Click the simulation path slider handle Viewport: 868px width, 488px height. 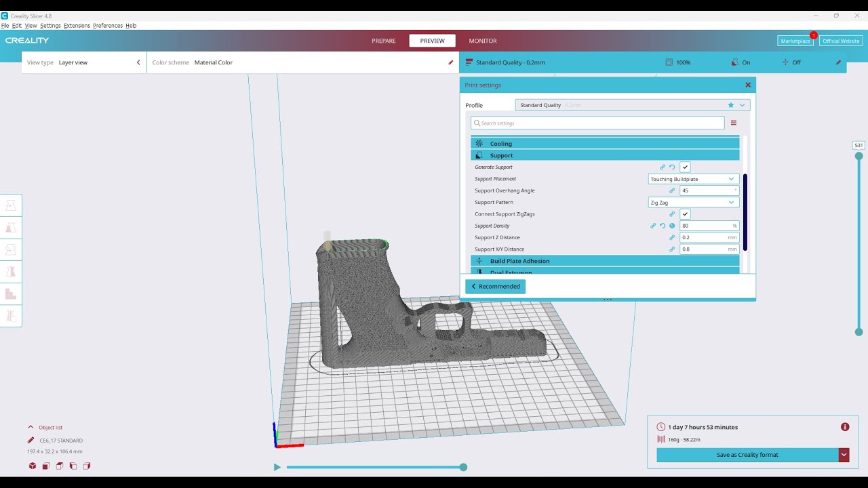[x=463, y=467]
